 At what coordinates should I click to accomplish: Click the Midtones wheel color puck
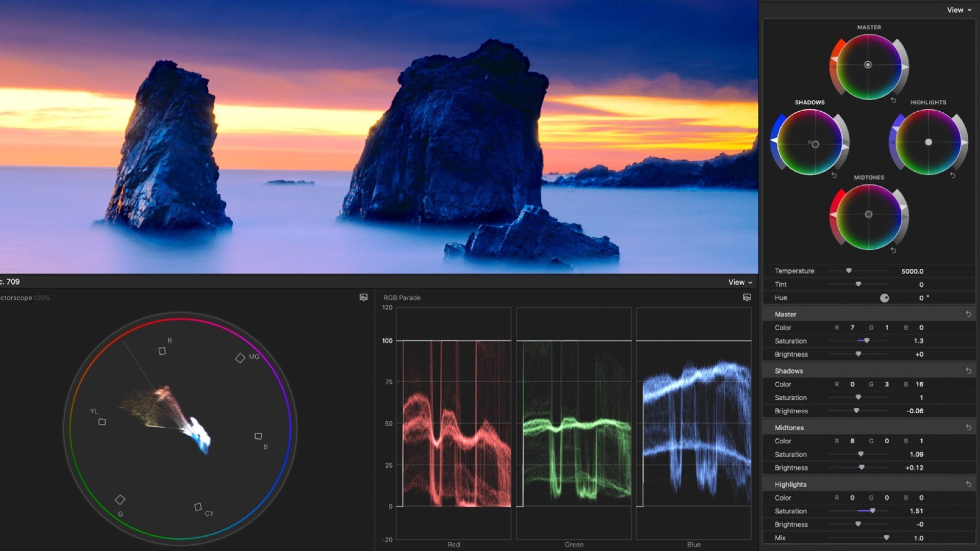(868, 214)
